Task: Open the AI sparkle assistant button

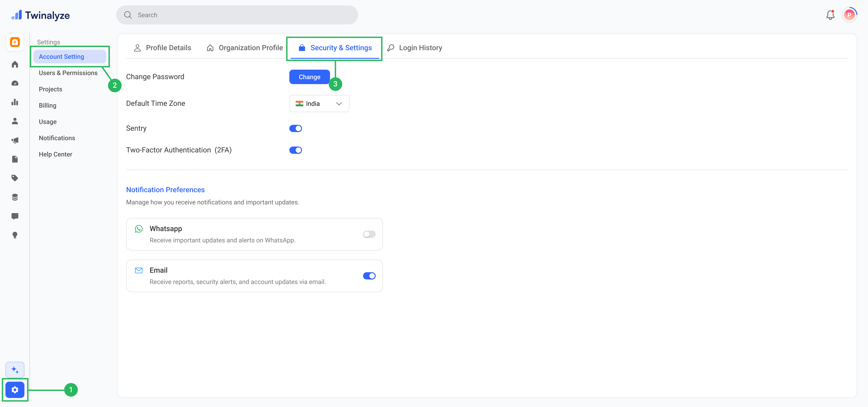Action: [15, 370]
